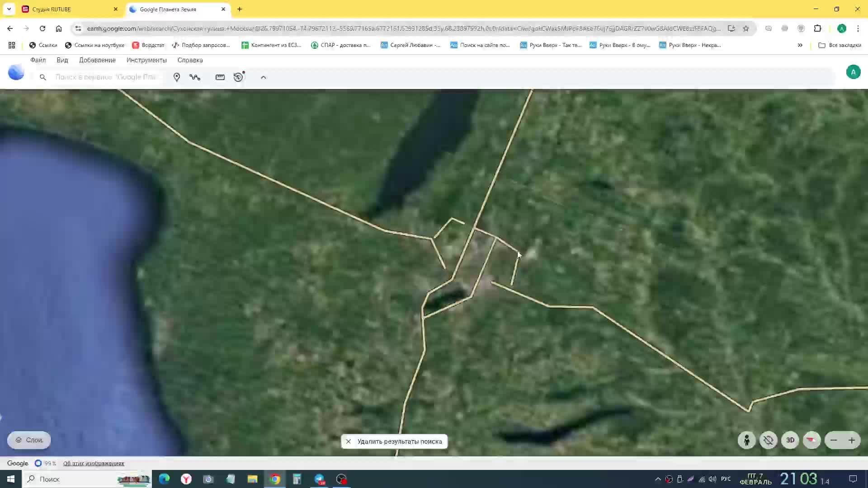868x488 pixels.
Task: Click the Google Earth search field
Action: [106, 77]
